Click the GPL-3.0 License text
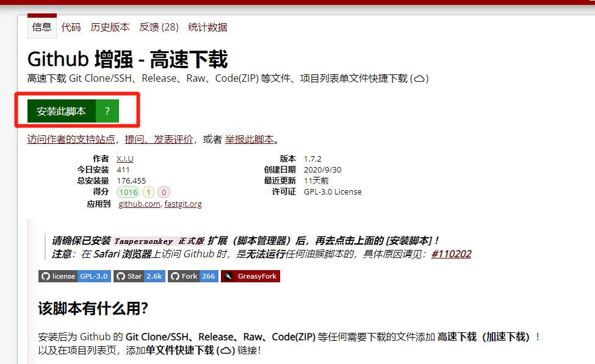The height and width of the screenshot is (364, 595). pyautogui.click(x=333, y=192)
